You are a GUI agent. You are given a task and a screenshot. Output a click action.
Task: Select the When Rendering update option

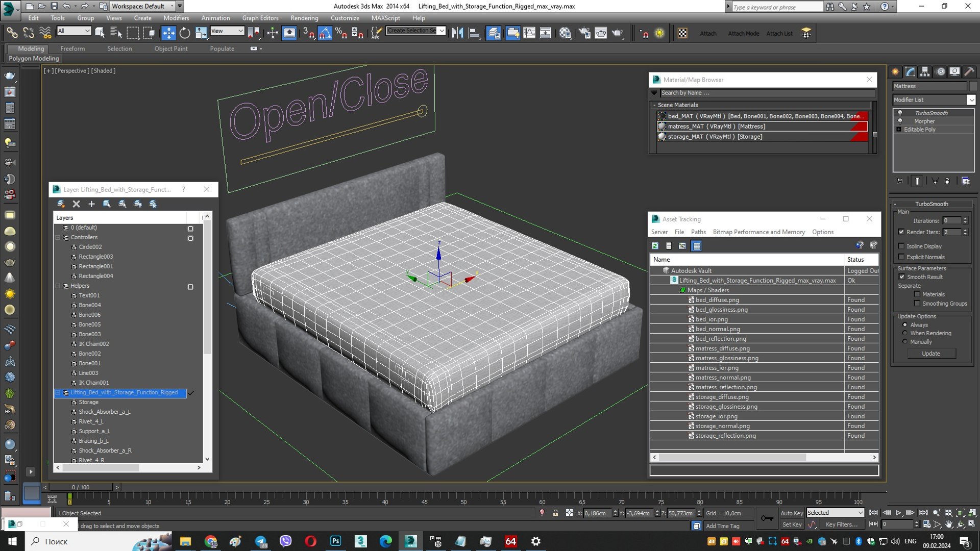click(905, 333)
